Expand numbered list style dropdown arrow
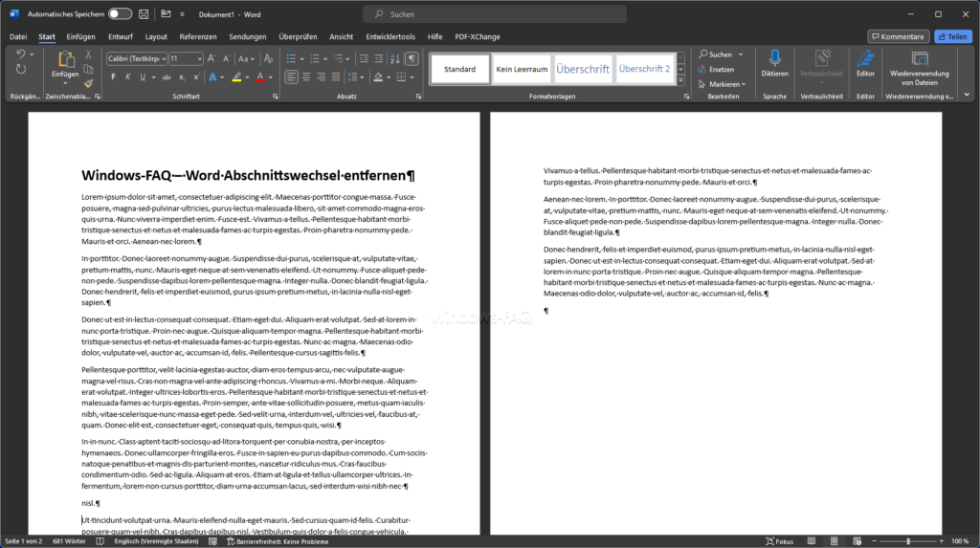Viewport: 980px width, 548px height. coord(325,58)
